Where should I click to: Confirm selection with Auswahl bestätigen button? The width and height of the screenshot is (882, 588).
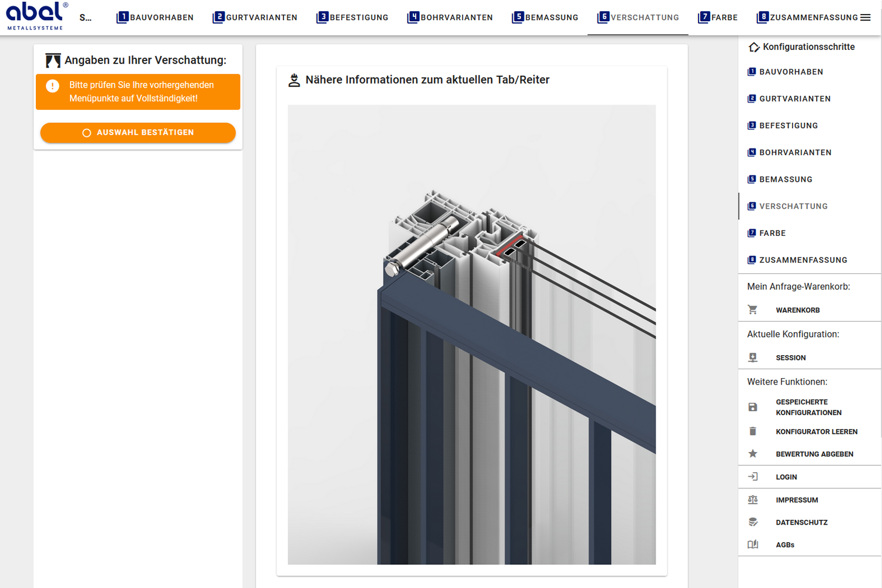coord(138,132)
